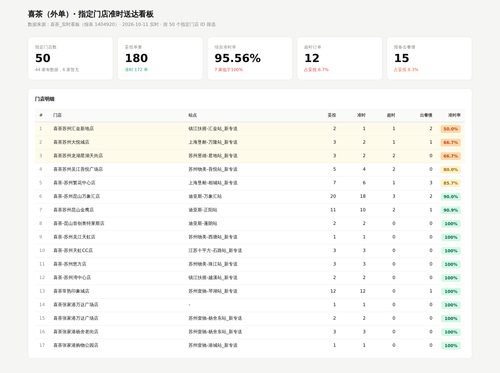Image resolution: width=500 pixels, height=373 pixels.
Task: Click the 100% badge in row 13
Action: 451,291
